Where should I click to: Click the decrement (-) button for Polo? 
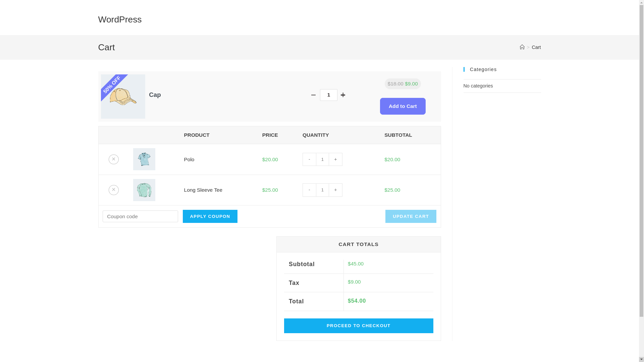click(x=309, y=159)
